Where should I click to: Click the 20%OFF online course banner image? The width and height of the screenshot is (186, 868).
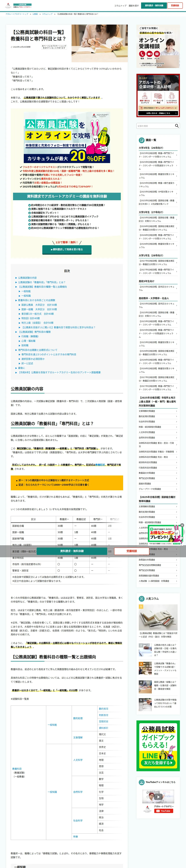[67, 137]
